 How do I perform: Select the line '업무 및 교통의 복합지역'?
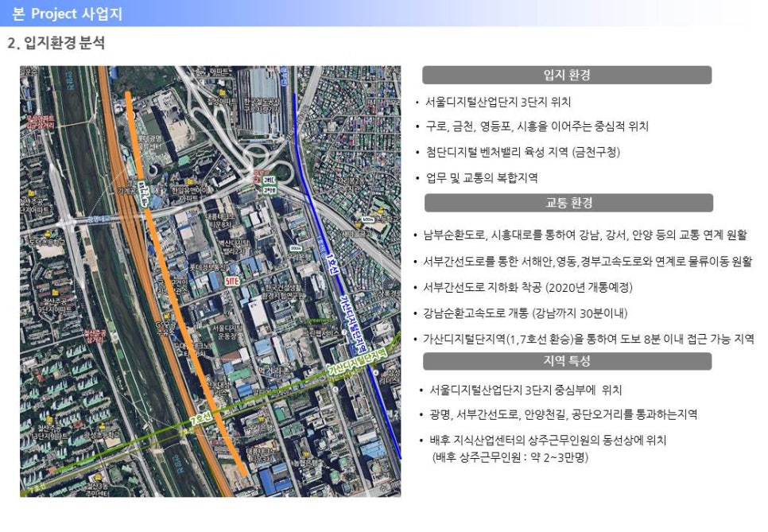[482, 177]
